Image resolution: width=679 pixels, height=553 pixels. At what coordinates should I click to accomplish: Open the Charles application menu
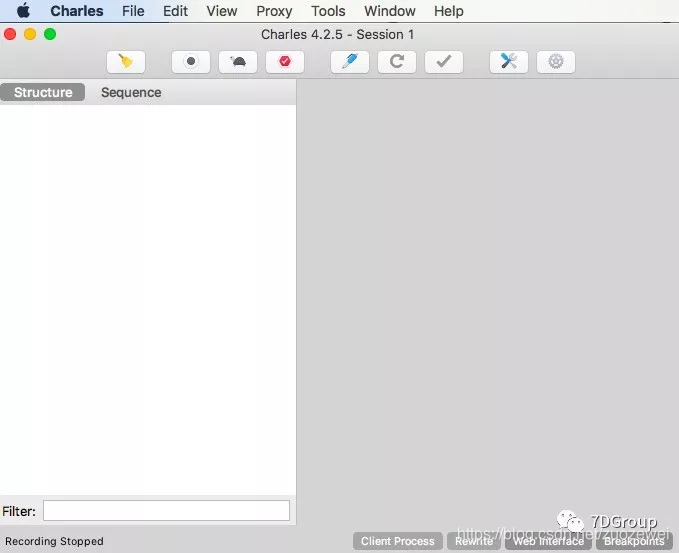tap(77, 11)
